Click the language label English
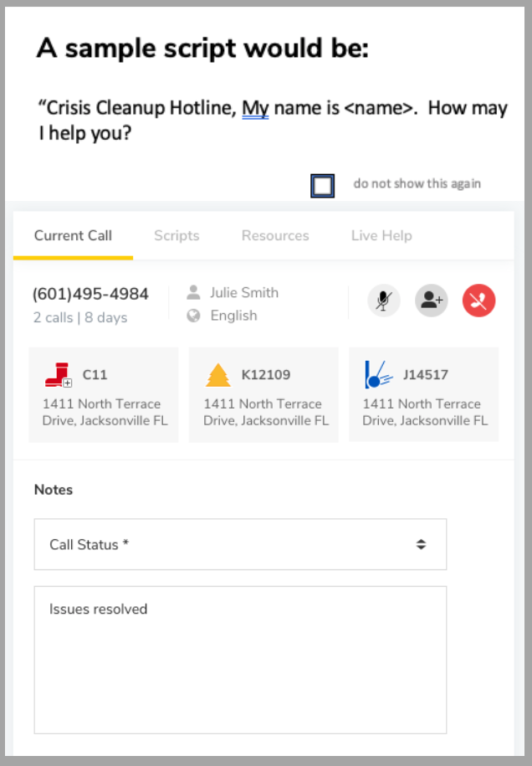 pyautogui.click(x=233, y=316)
